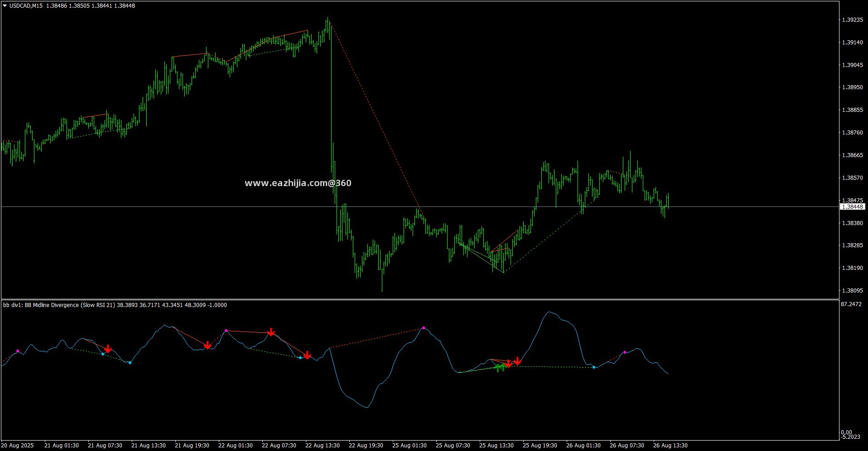Click the 26 Aug 01:30 time label
Viewport: 868px width, 451px height.
[583, 446]
